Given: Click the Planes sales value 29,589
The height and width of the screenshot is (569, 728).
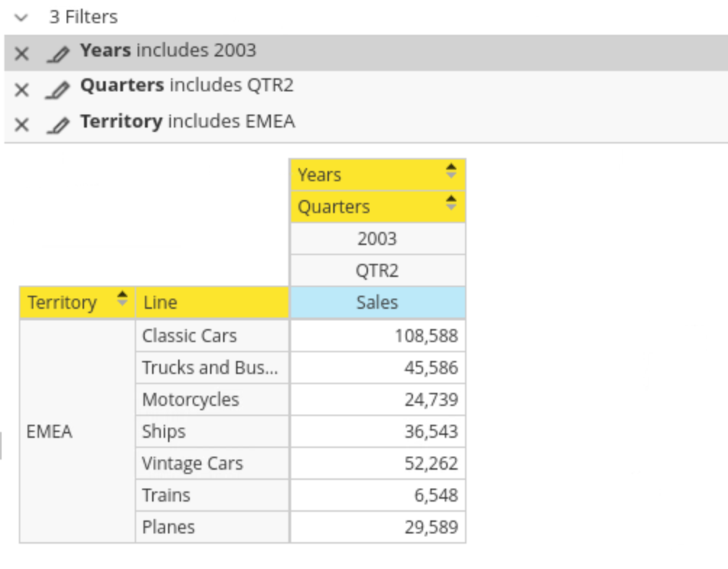Looking at the screenshot, I should coord(431,527).
